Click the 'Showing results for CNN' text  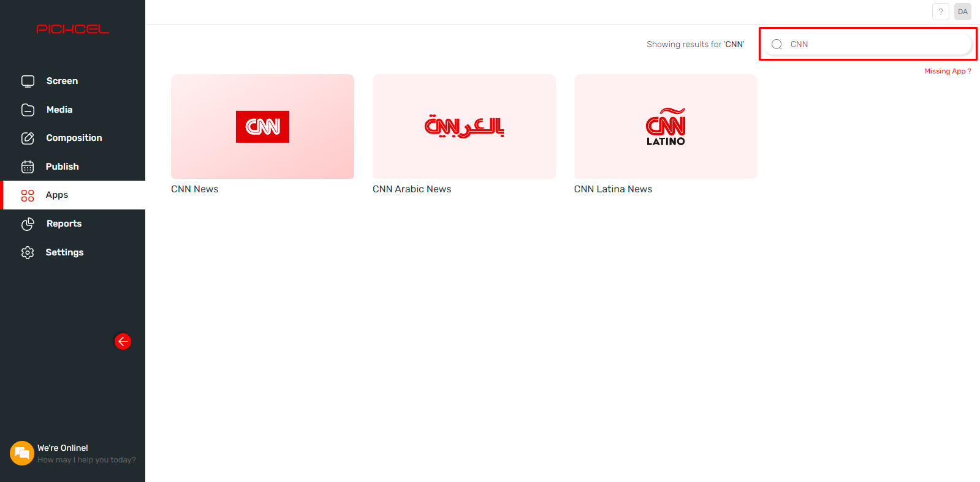pyautogui.click(x=696, y=44)
